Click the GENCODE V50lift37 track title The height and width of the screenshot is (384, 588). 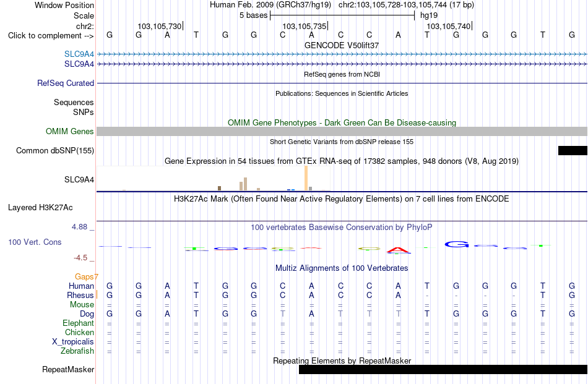click(x=342, y=45)
